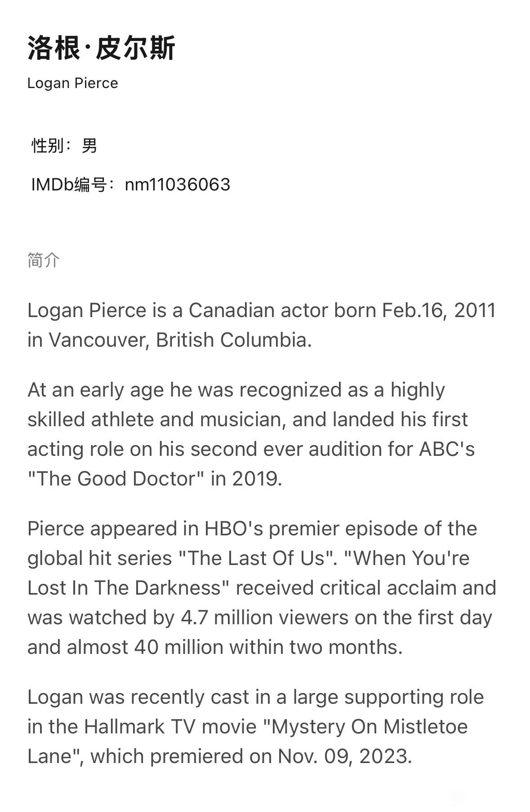Tap the word ABC's in biography
The image size is (530, 812).
(447, 449)
